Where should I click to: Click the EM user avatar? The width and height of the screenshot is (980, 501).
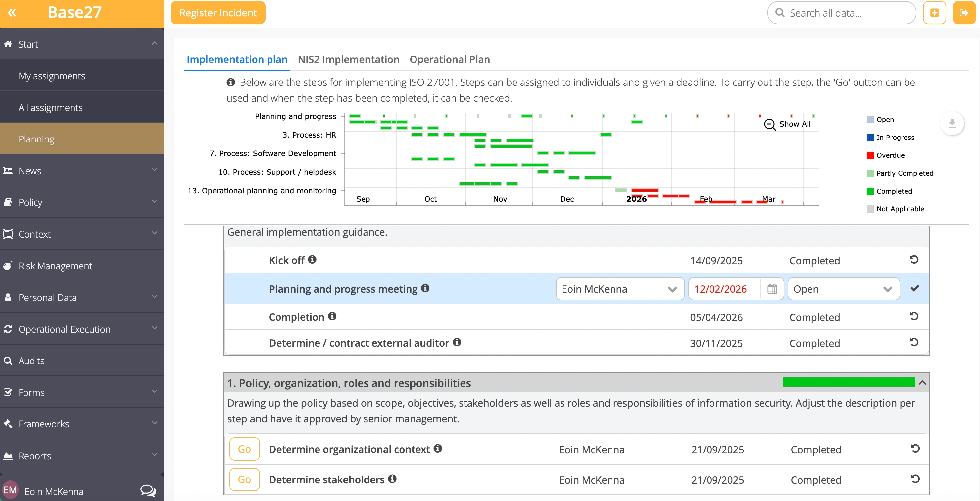pos(10,490)
